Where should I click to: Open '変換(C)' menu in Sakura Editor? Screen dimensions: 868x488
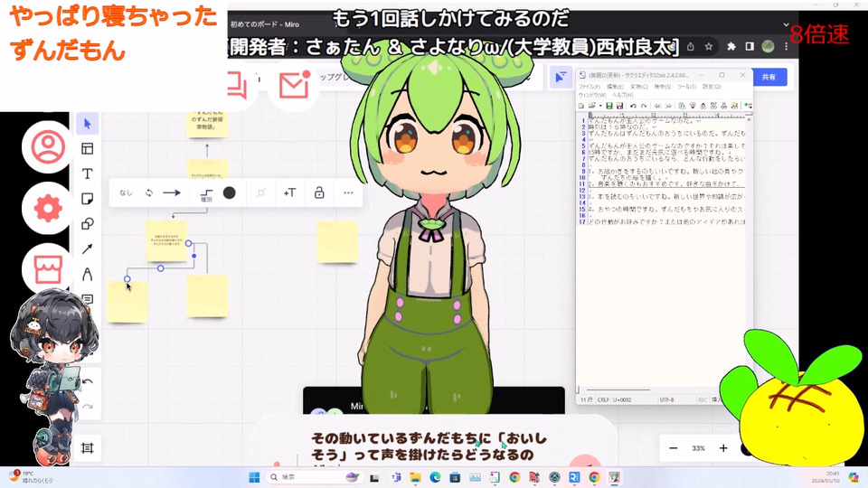[x=639, y=87]
